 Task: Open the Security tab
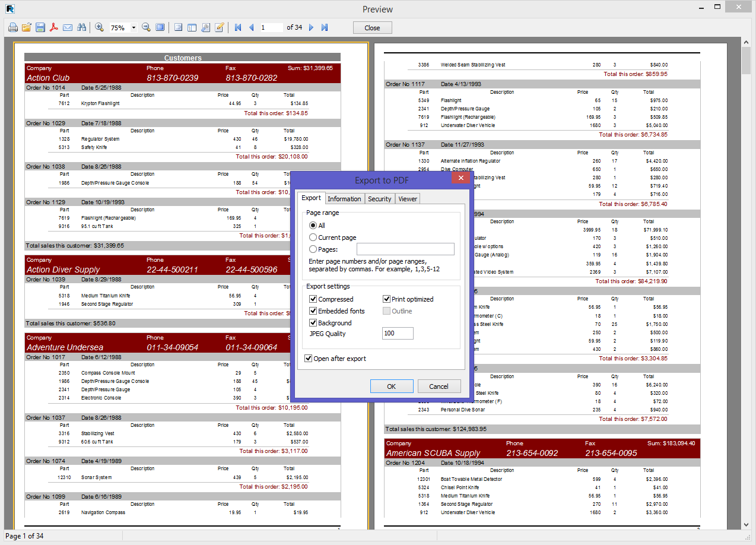point(380,199)
